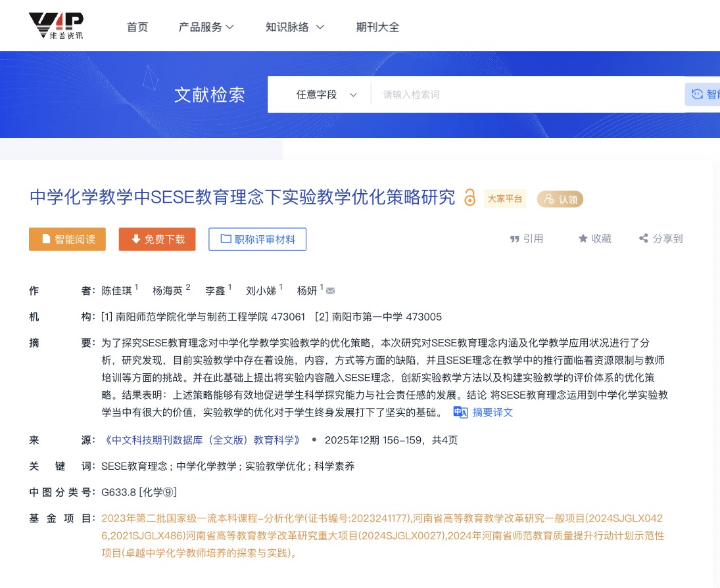The height and width of the screenshot is (588, 720).
Task: Click the 认领 claim badge
Action: coord(560,199)
